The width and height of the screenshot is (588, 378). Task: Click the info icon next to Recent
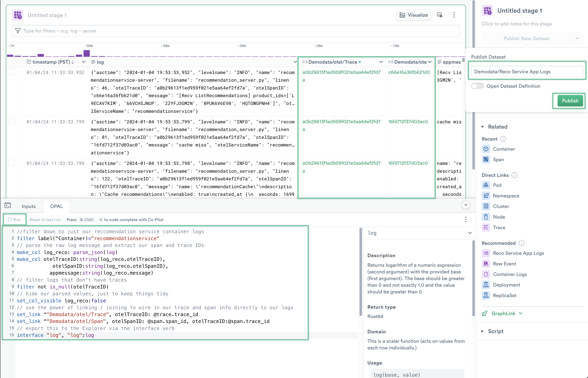[503, 139]
